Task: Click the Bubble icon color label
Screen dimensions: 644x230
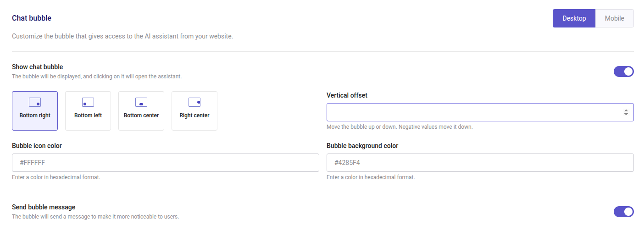Action: 37,146
